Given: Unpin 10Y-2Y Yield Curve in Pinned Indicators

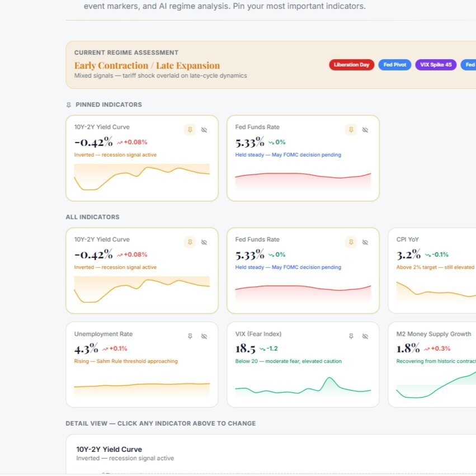Looking at the screenshot, I should coord(190,130).
